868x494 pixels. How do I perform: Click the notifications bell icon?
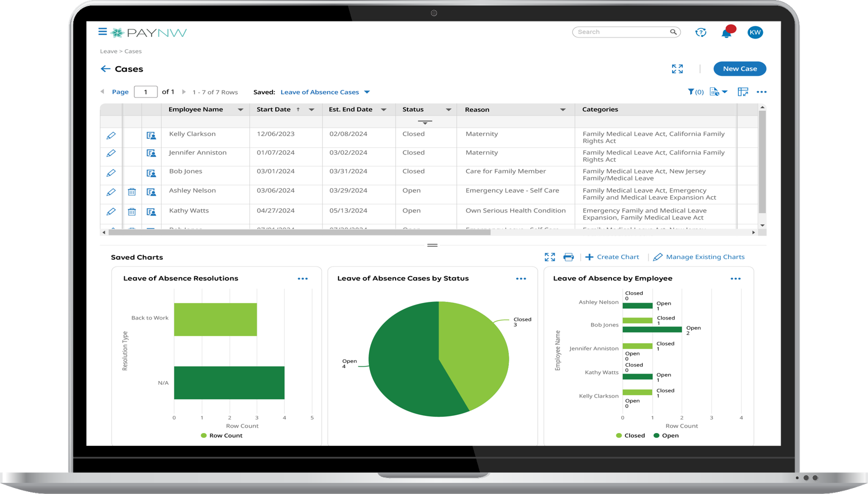(726, 33)
